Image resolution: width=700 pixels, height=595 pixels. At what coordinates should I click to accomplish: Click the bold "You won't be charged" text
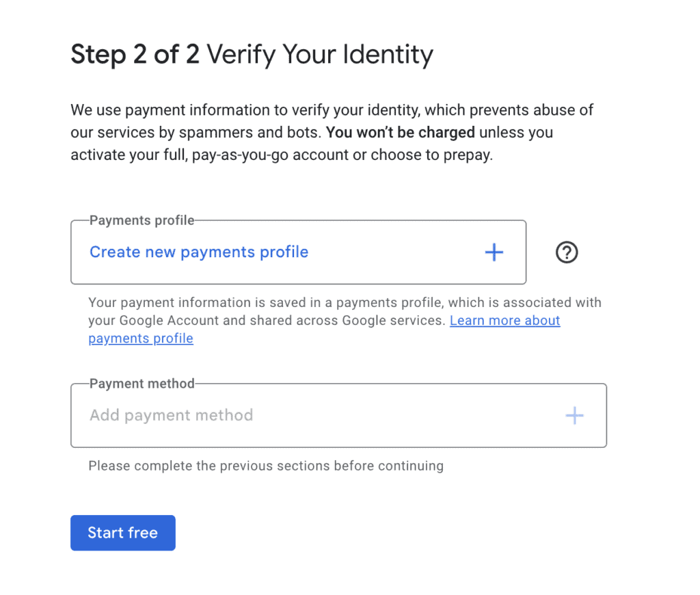[400, 132]
